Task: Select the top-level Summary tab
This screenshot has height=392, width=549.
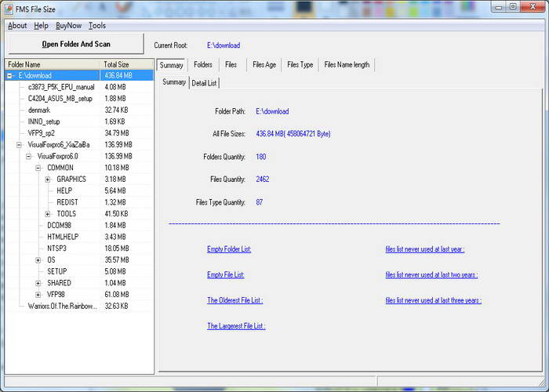Action: click(171, 65)
